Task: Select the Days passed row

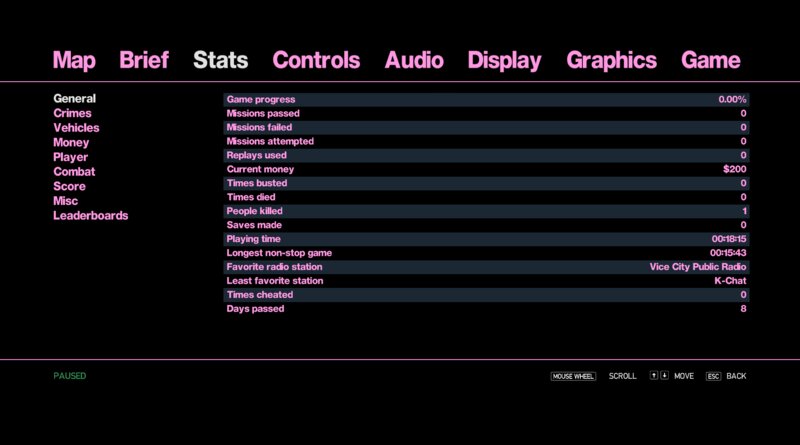Action: click(x=486, y=309)
